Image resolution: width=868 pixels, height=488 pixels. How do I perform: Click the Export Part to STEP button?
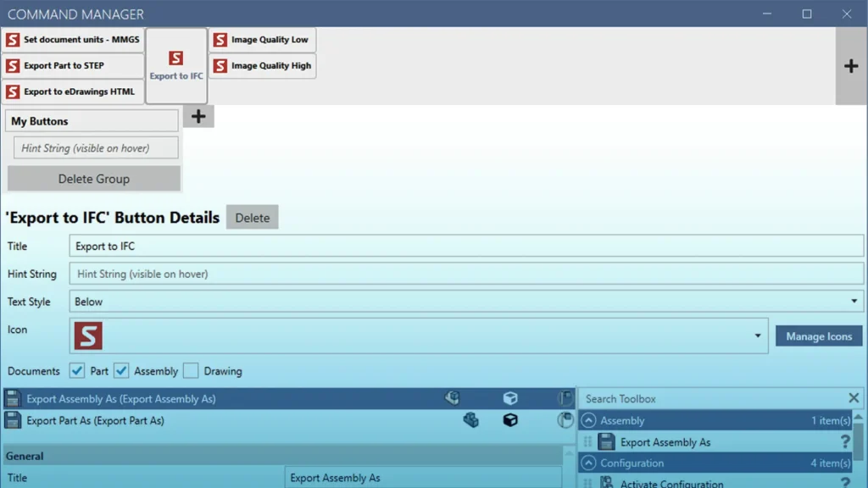click(73, 66)
